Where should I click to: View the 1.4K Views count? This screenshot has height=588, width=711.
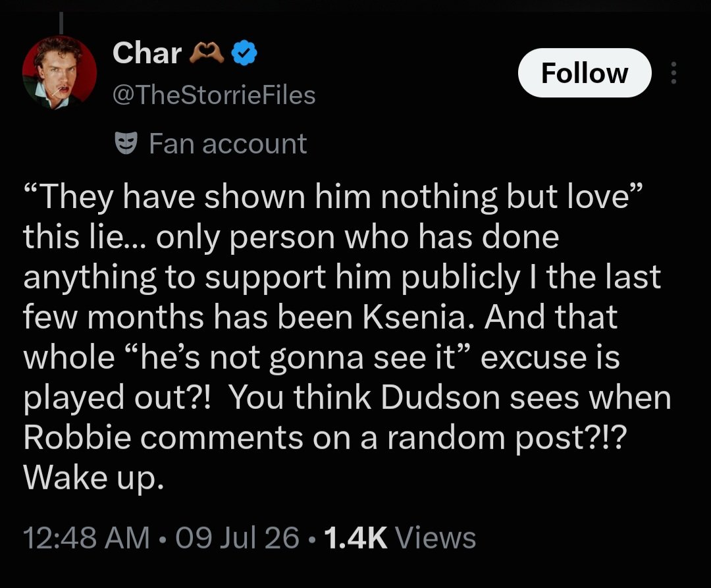400,538
